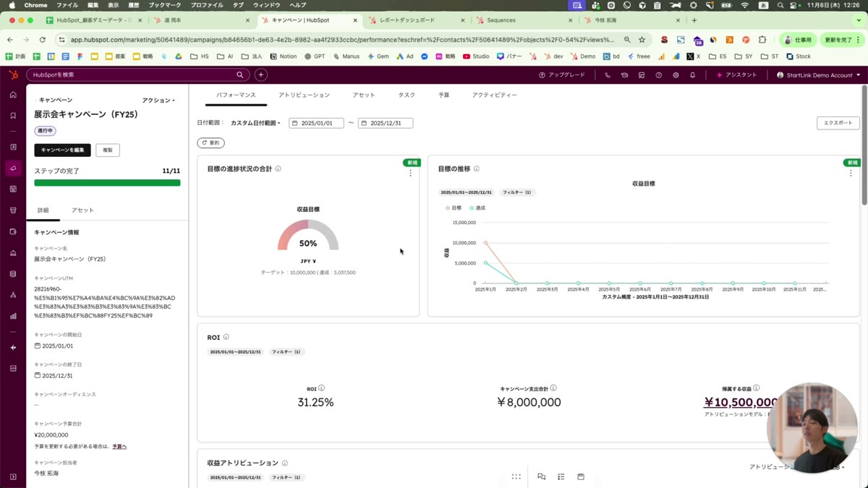
Task: Click the HubSpot sprocket logo
Action: tap(13, 75)
